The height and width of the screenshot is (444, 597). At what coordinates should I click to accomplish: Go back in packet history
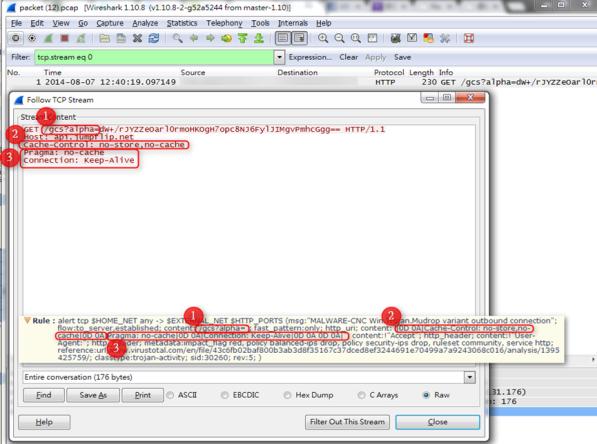pos(194,38)
